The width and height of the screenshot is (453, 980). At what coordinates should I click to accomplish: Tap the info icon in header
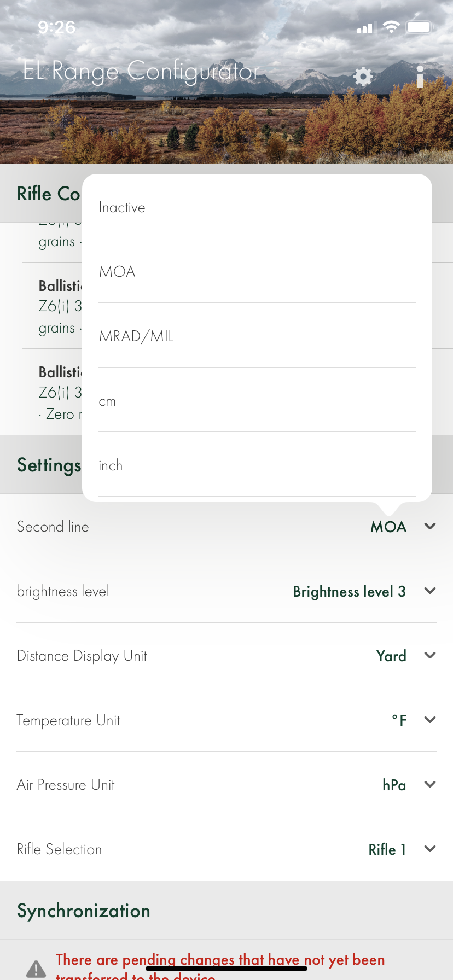click(420, 77)
